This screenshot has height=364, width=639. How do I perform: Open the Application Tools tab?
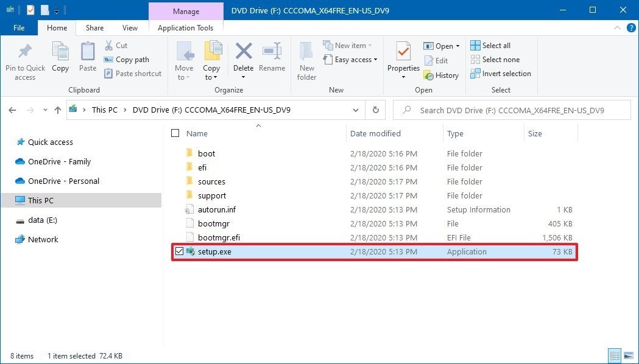(185, 27)
